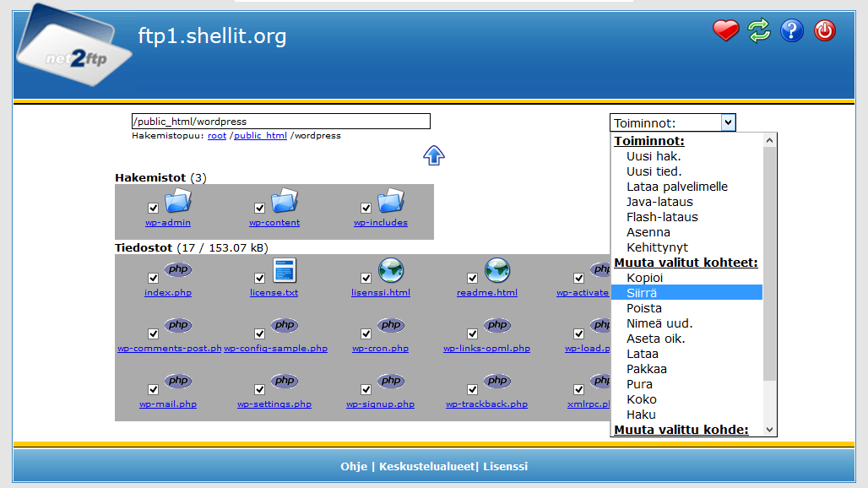The height and width of the screenshot is (488, 868).
Task: Choose Flash-lataus option
Action: pyautogui.click(x=686, y=218)
